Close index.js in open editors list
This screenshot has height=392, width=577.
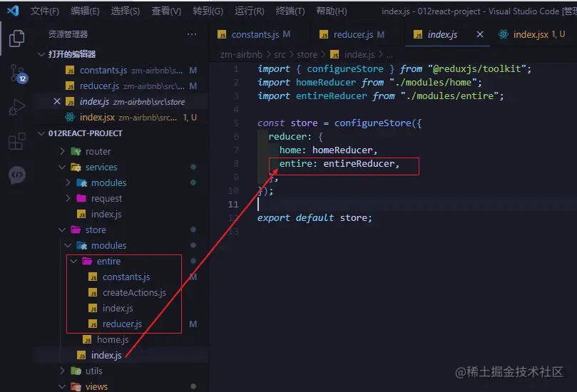[56, 101]
